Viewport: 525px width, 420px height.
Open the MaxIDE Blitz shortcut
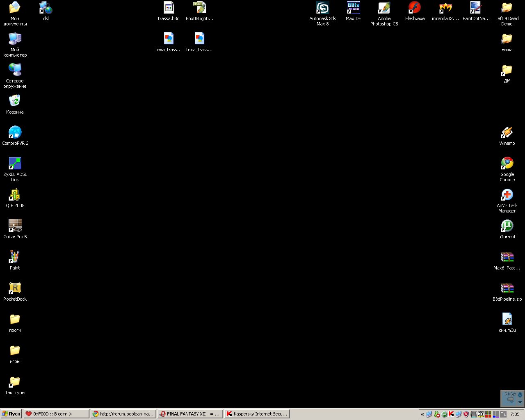pyautogui.click(x=353, y=8)
